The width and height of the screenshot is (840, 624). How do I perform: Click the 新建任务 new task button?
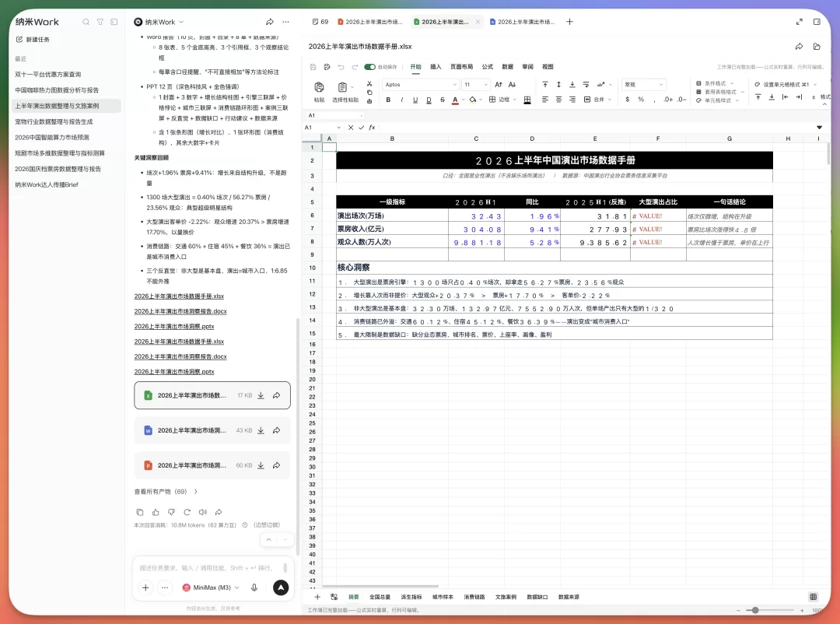pyautogui.click(x=33, y=40)
